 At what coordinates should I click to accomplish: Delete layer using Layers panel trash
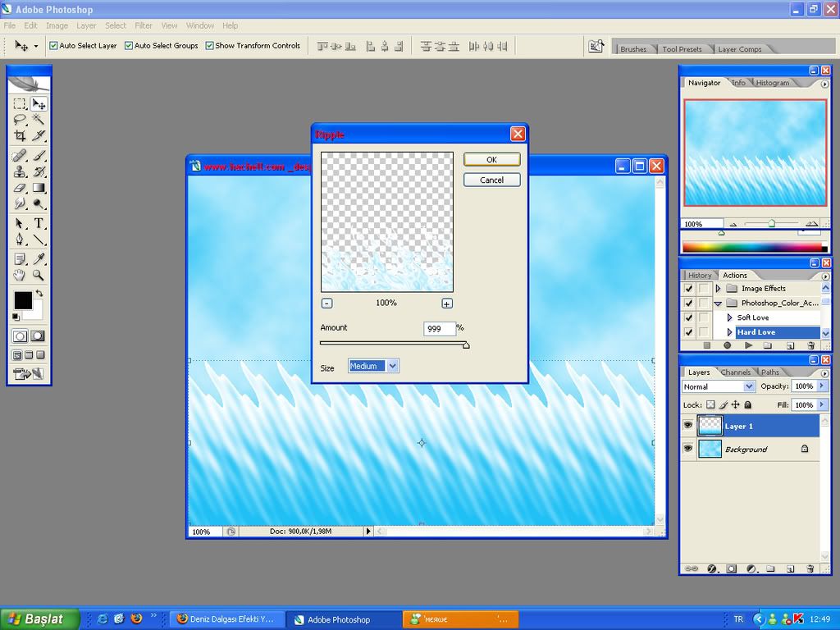(x=810, y=569)
